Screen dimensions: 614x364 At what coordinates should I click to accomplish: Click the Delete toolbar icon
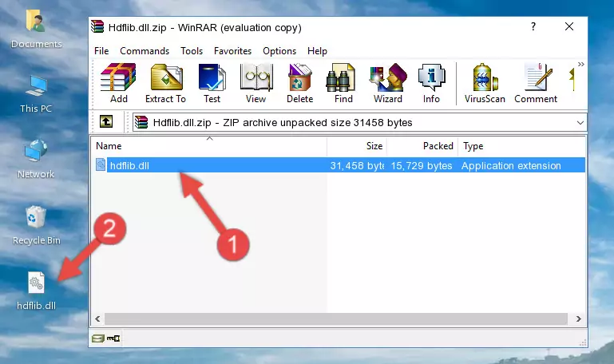(299, 83)
